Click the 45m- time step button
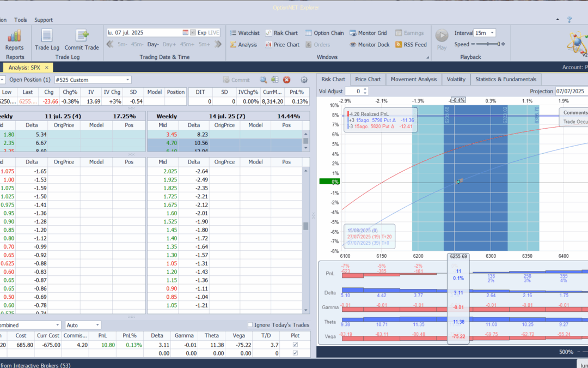Viewport: 588px width, 368px height. click(137, 44)
